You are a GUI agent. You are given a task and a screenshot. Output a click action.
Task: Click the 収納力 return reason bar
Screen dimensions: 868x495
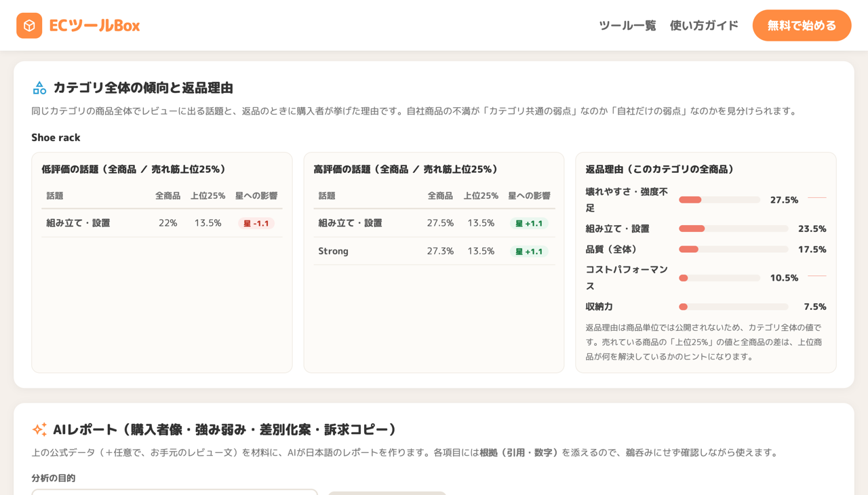(x=734, y=306)
